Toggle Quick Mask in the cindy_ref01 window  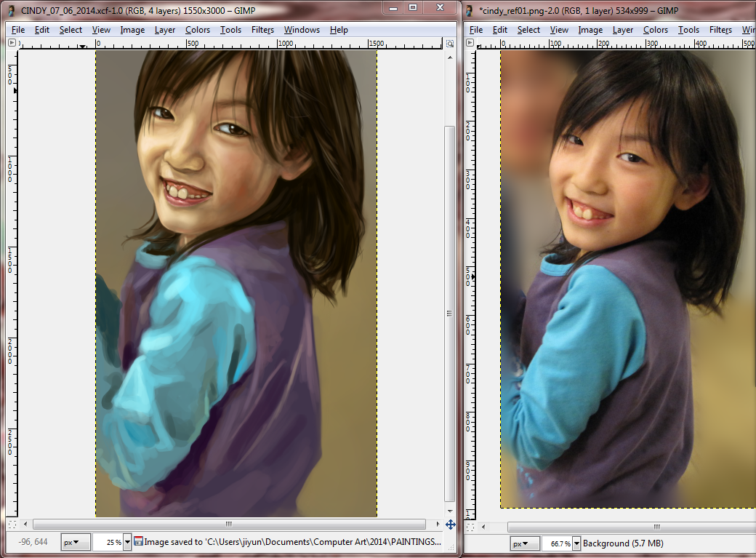(470, 526)
